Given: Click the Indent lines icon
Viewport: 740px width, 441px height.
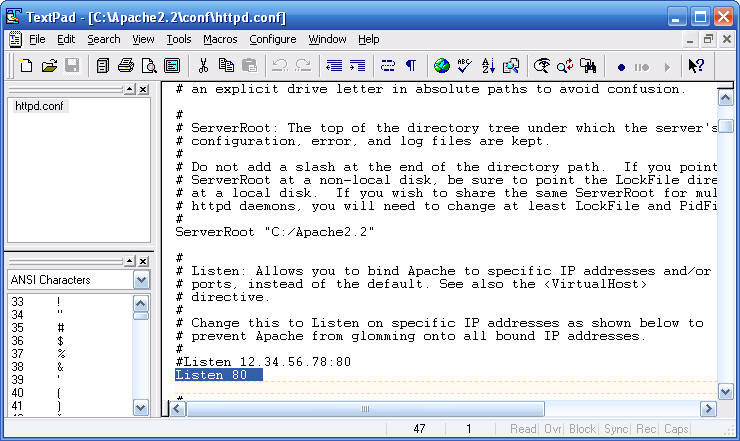Looking at the screenshot, I should (x=357, y=66).
